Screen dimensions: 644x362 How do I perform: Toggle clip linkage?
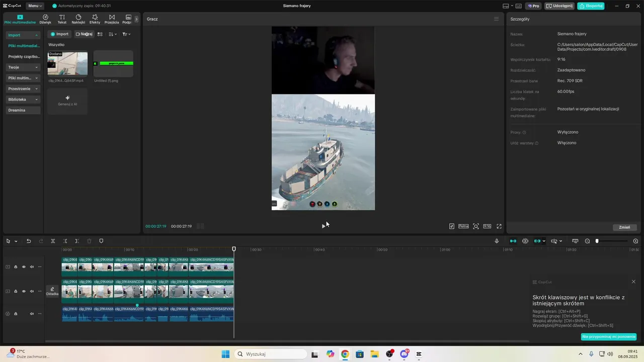point(537,241)
